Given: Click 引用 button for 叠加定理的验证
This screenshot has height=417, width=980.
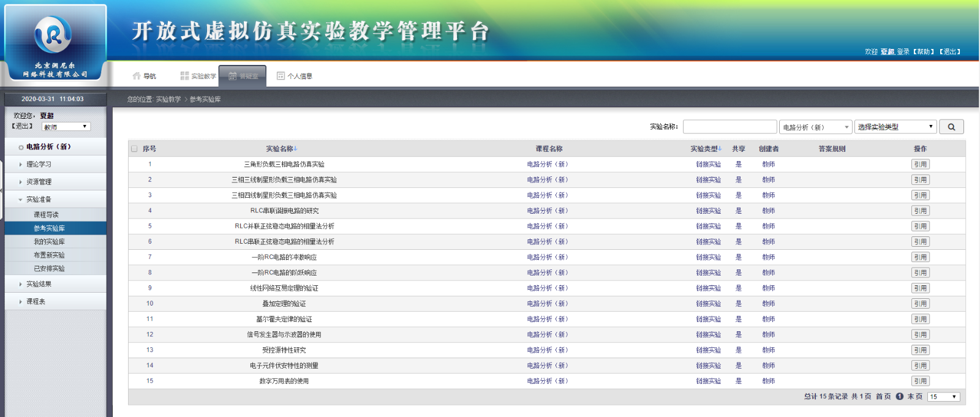Looking at the screenshot, I should point(920,304).
